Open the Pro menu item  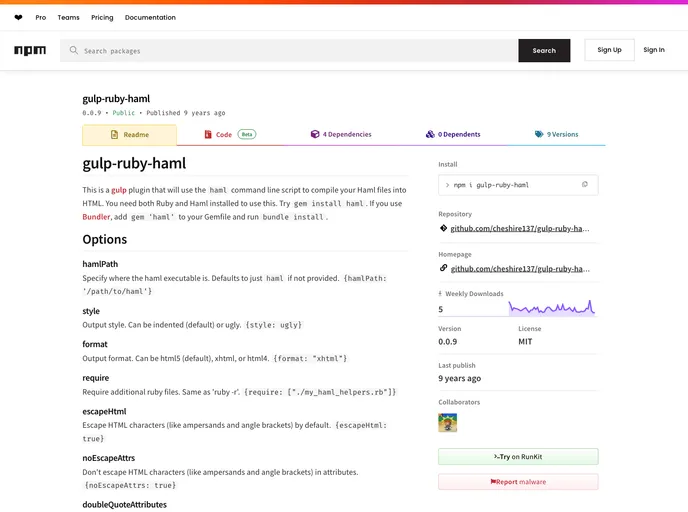tap(40, 18)
